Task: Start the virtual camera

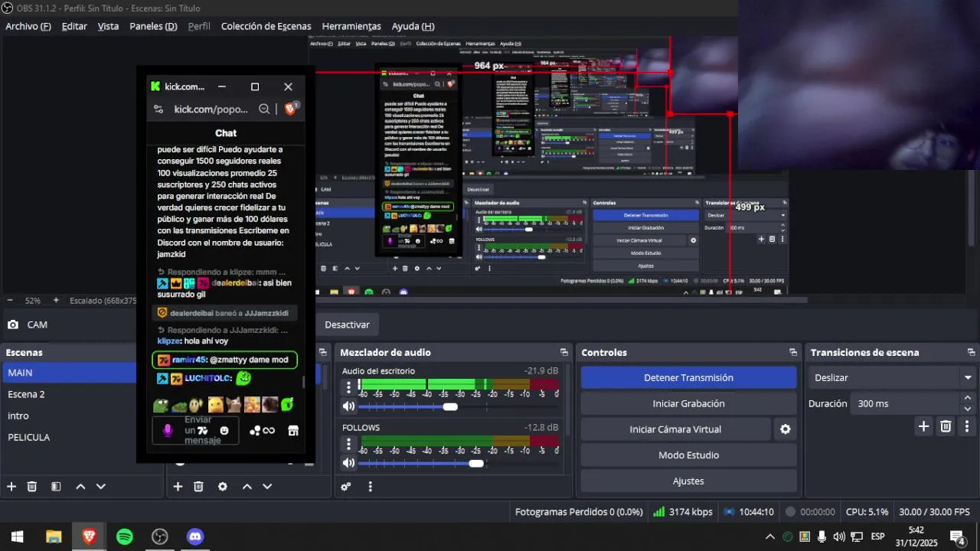Action: pos(675,429)
